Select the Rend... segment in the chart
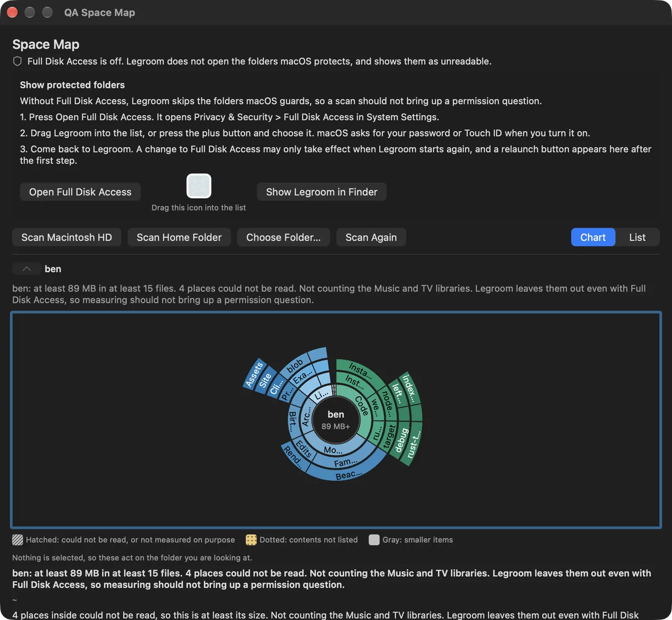Screen dimensions: 672x620 coord(292,457)
